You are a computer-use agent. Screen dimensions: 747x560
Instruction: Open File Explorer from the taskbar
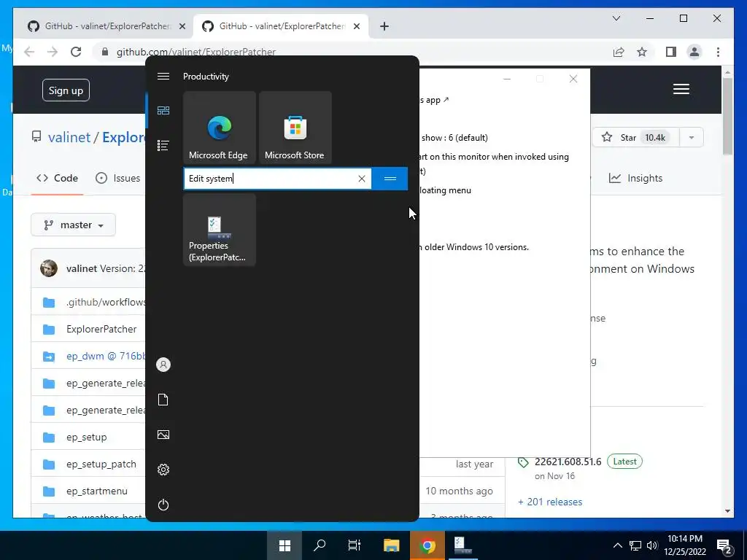[x=392, y=545]
